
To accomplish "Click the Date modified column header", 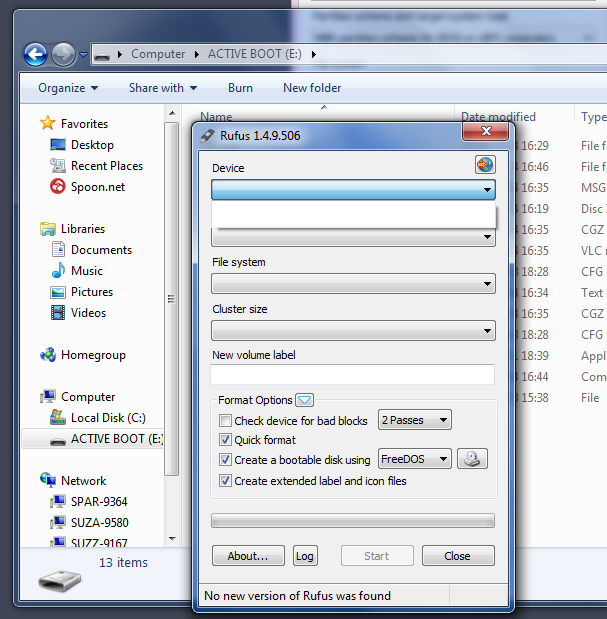I will click(x=498, y=116).
